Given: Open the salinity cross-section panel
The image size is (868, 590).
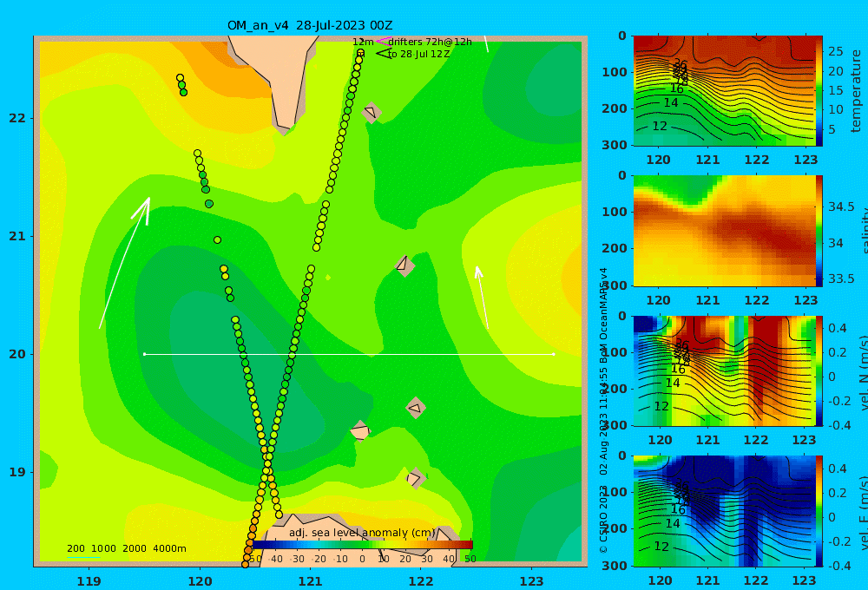Looking at the screenshot, I should pyautogui.click(x=724, y=231).
